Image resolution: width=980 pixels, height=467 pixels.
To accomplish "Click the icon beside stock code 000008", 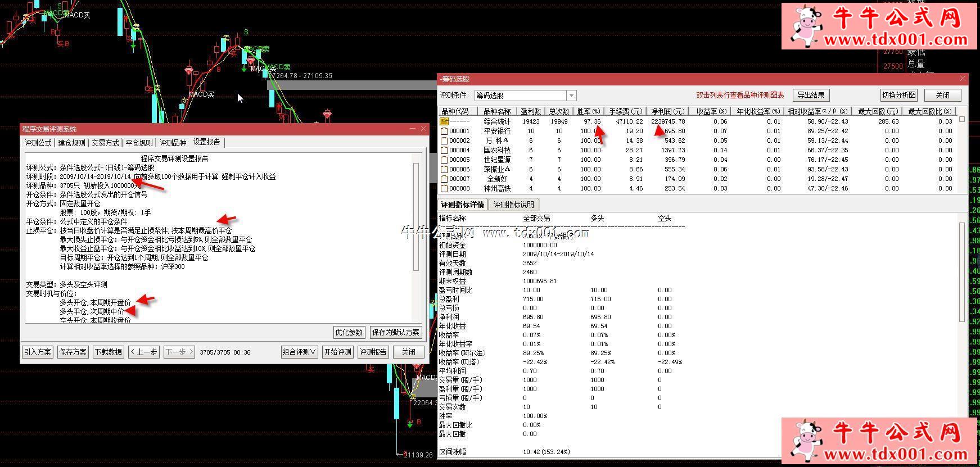I will (444, 188).
